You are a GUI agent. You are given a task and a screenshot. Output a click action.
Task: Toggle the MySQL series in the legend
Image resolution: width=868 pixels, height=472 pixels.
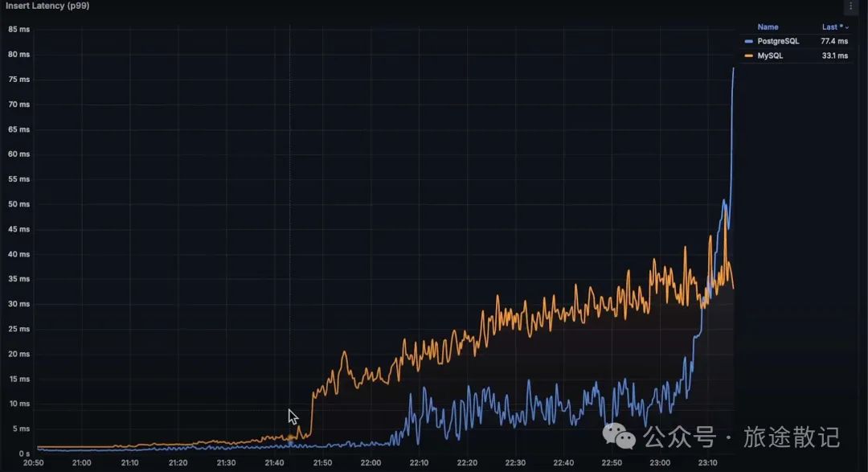[770, 55]
